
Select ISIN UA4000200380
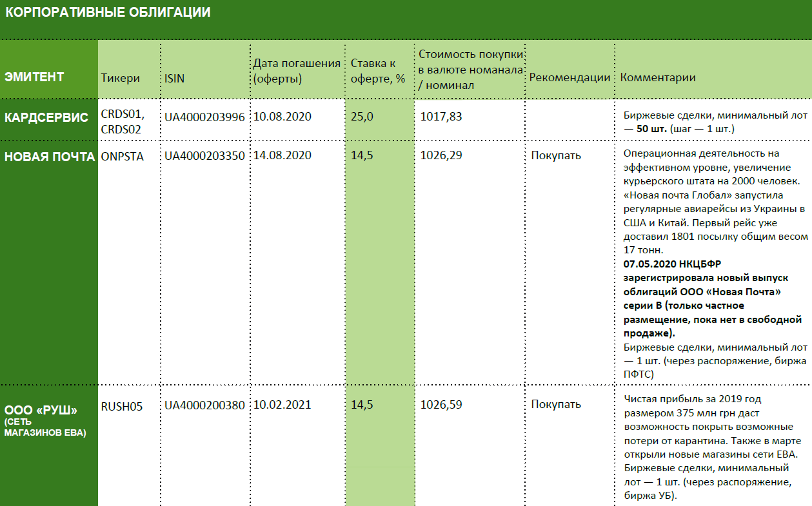point(204,405)
